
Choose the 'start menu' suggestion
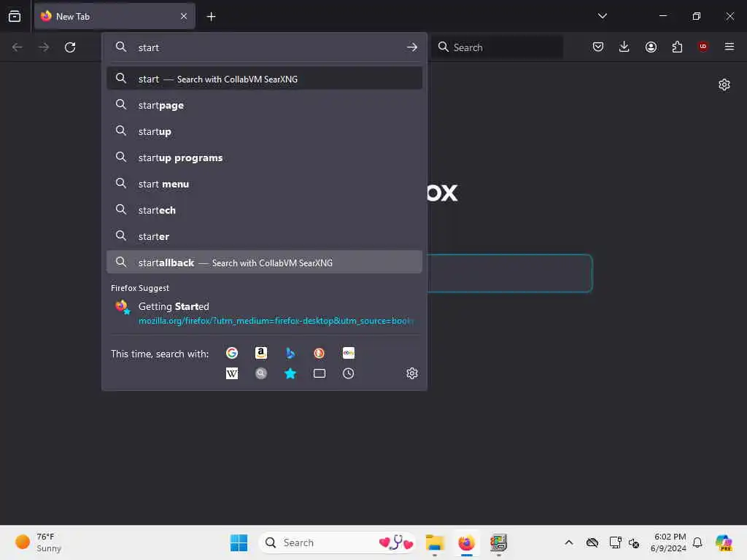point(264,184)
